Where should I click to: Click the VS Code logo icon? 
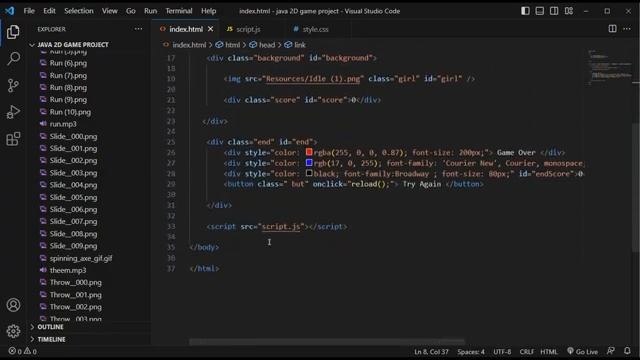(9, 11)
